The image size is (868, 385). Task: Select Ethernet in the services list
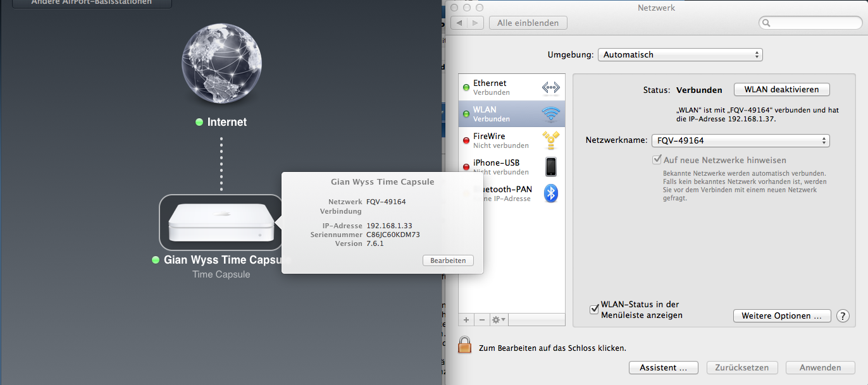click(512, 87)
